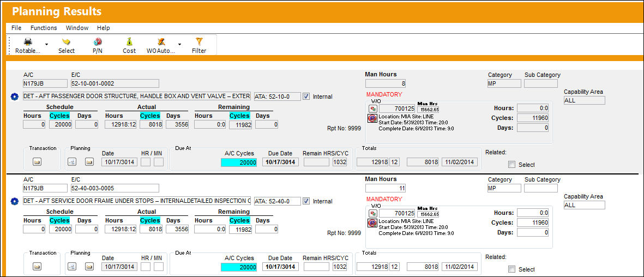Click the Cost money bag icon
Viewport: 644px width, 277px height.
[129, 42]
